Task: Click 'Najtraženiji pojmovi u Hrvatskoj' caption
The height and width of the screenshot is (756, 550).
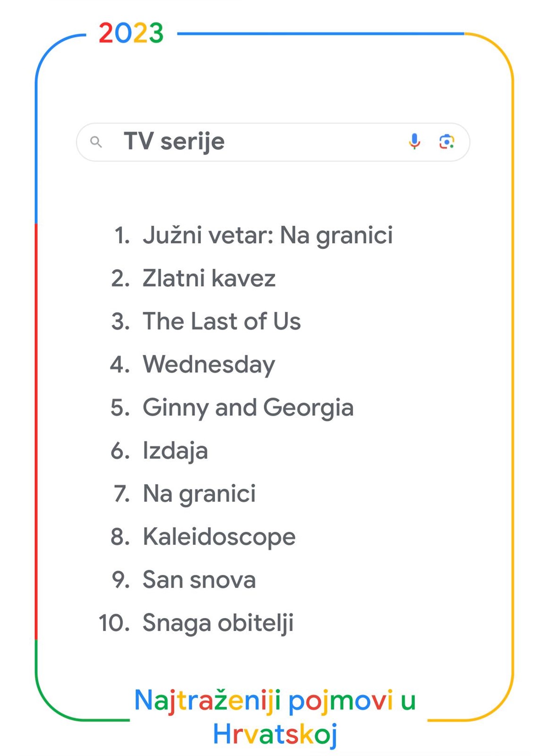Action: [x=275, y=717]
